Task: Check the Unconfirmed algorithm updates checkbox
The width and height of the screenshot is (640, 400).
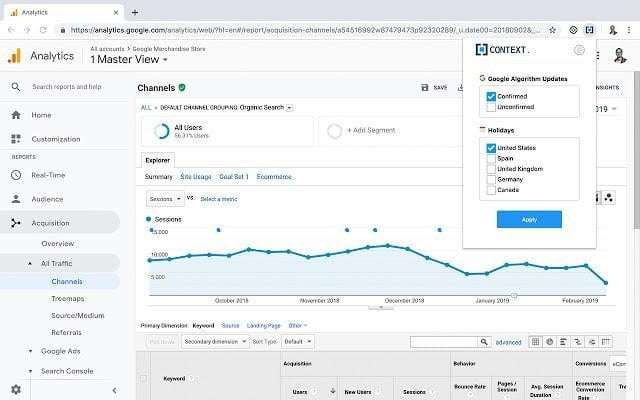Action: [x=491, y=107]
